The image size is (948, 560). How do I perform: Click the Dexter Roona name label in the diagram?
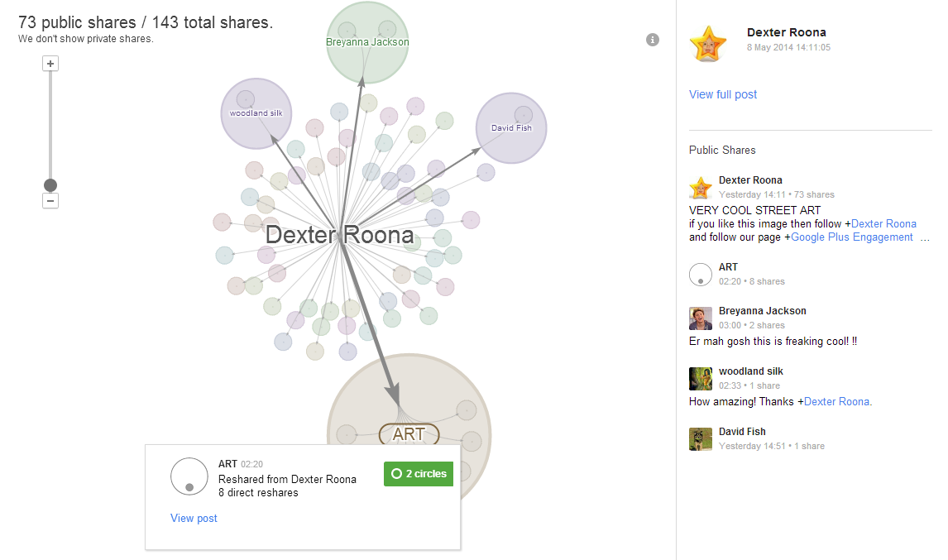point(339,234)
